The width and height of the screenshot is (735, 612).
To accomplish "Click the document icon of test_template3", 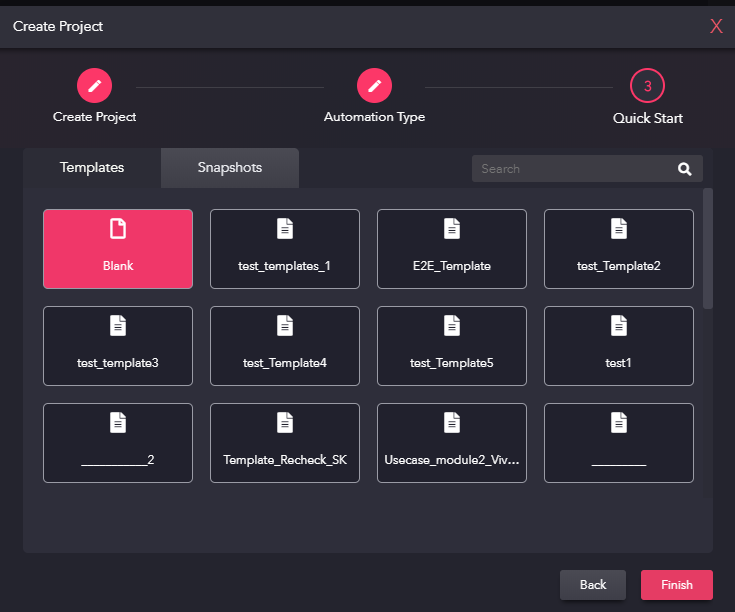I will [x=118, y=326].
